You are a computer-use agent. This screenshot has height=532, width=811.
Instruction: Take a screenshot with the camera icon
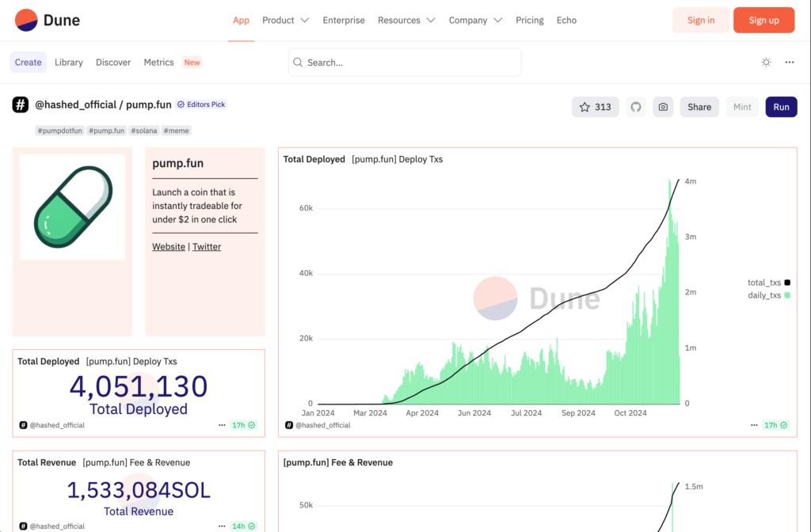663,107
